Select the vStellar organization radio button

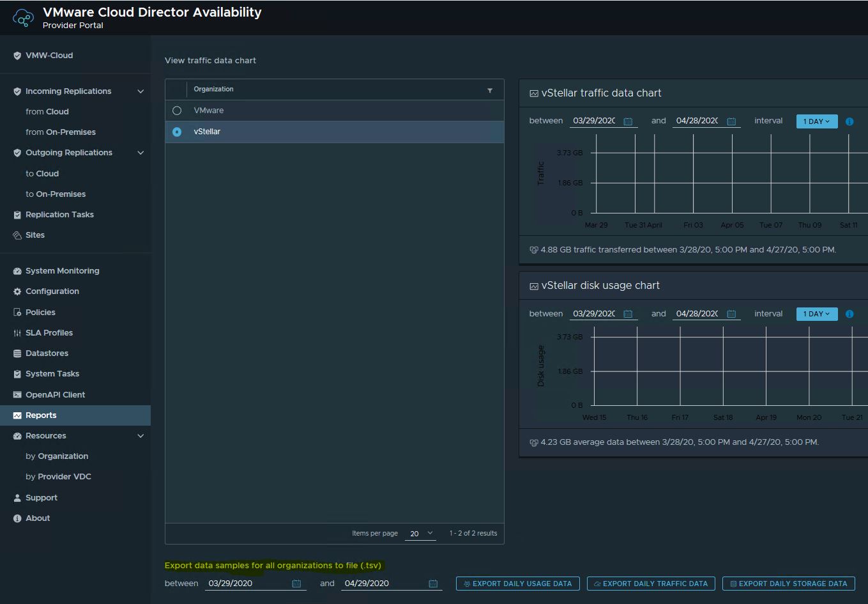(x=177, y=132)
